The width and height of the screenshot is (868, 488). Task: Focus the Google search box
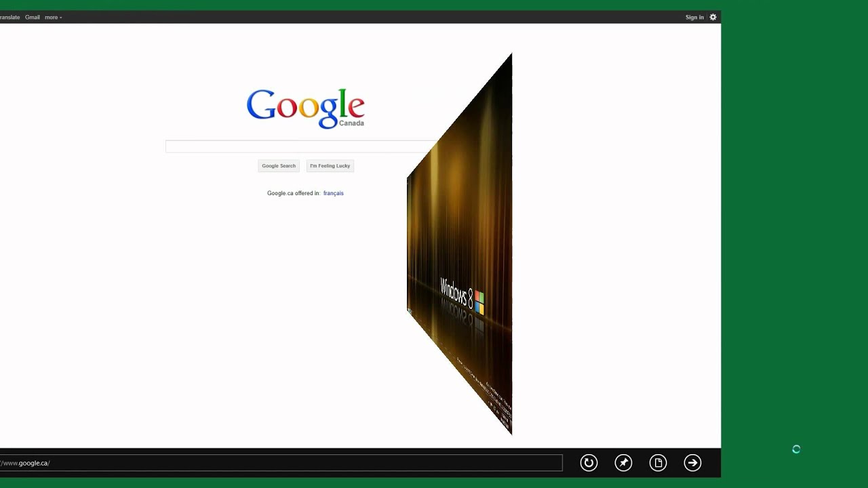[301, 146]
